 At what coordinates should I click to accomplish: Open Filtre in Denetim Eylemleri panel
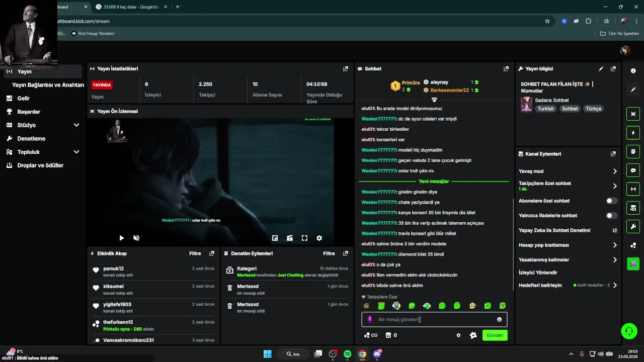click(329, 253)
